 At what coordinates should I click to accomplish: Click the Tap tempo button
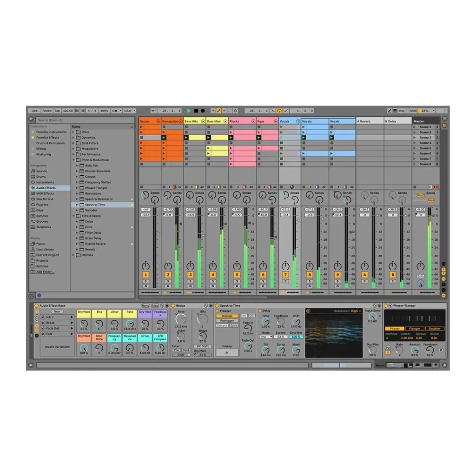(57, 111)
